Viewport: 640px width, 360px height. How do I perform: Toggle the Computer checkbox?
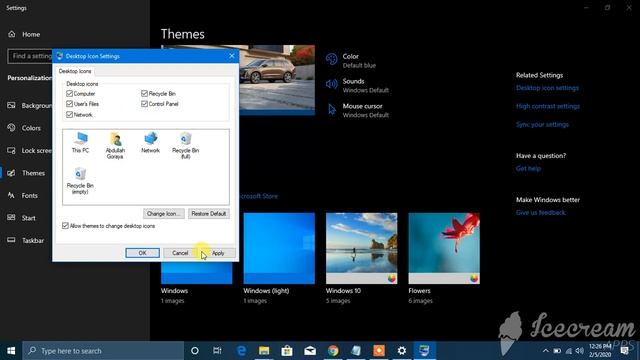[x=69, y=93]
